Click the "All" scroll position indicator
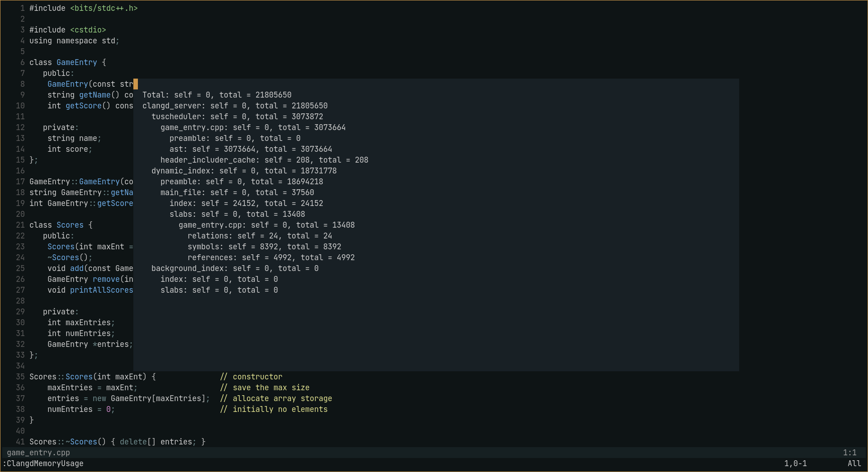The width and height of the screenshot is (868, 472). point(854,463)
